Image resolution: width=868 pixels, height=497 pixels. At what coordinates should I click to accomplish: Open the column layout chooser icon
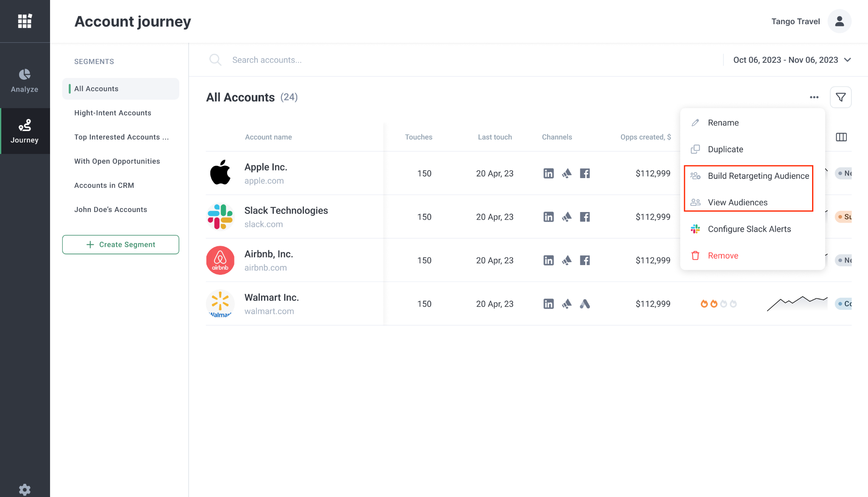[841, 137]
